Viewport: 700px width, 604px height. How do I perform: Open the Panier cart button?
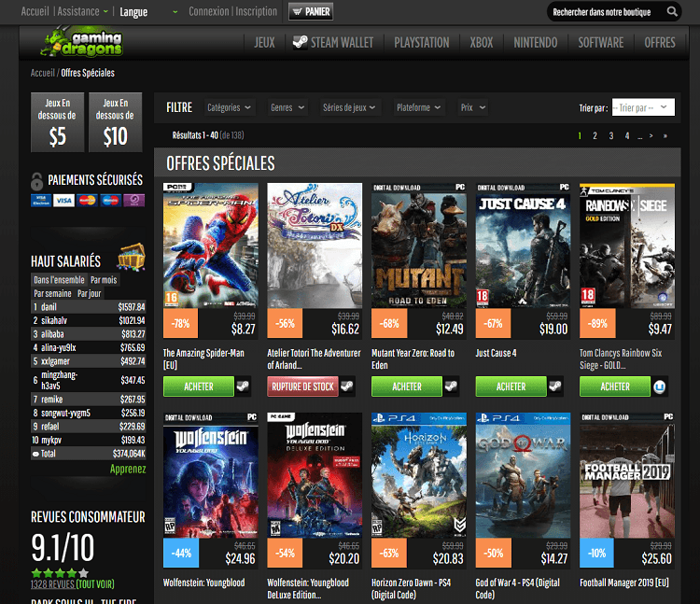pos(311,11)
